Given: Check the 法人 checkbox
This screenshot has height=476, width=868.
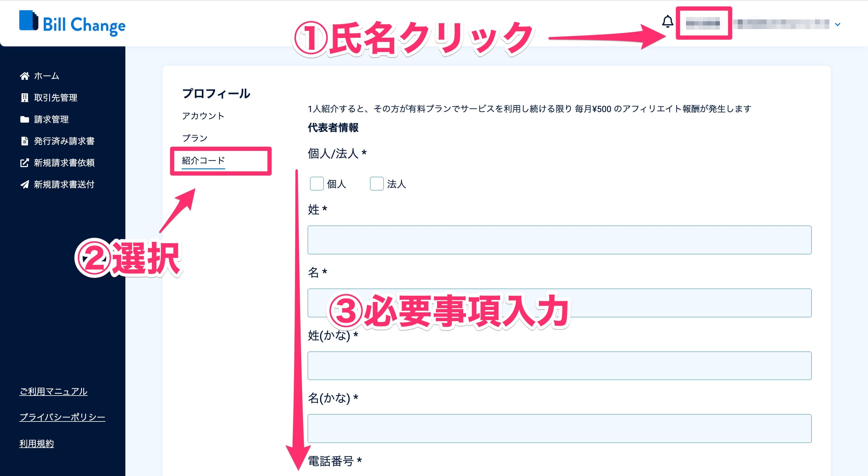Looking at the screenshot, I should [x=377, y=183].
